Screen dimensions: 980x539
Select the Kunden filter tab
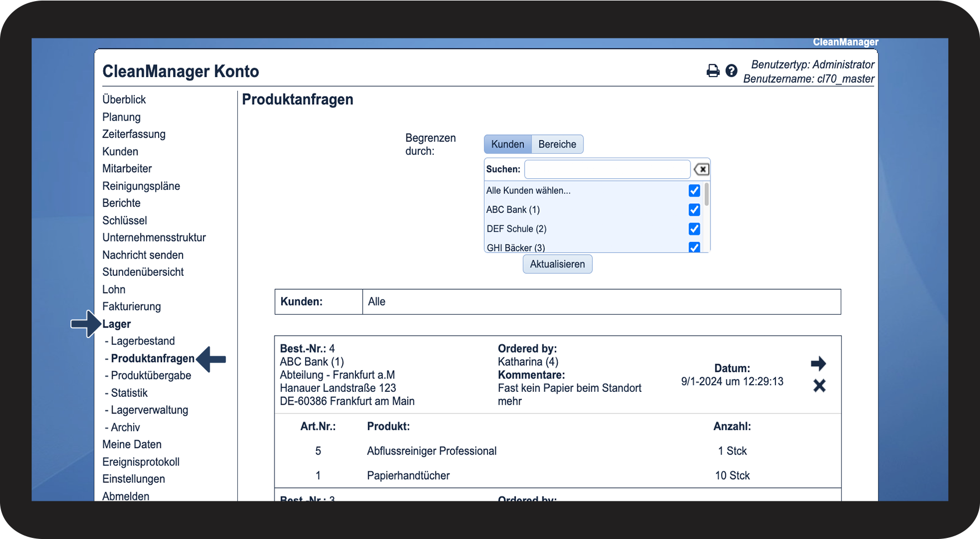(507, 144)
